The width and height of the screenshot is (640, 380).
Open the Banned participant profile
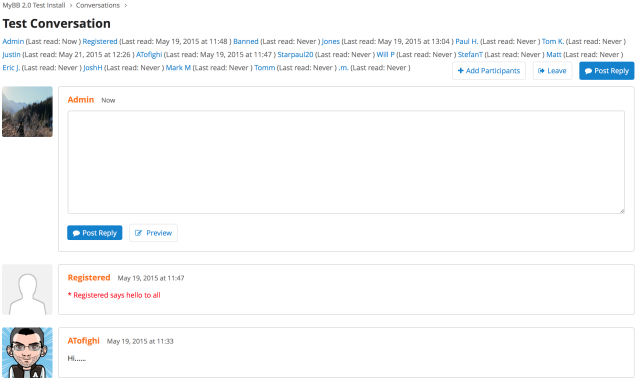point(246,41)
